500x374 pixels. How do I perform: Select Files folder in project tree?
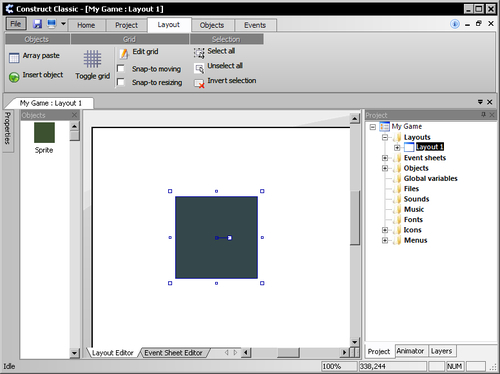[411, 189]
